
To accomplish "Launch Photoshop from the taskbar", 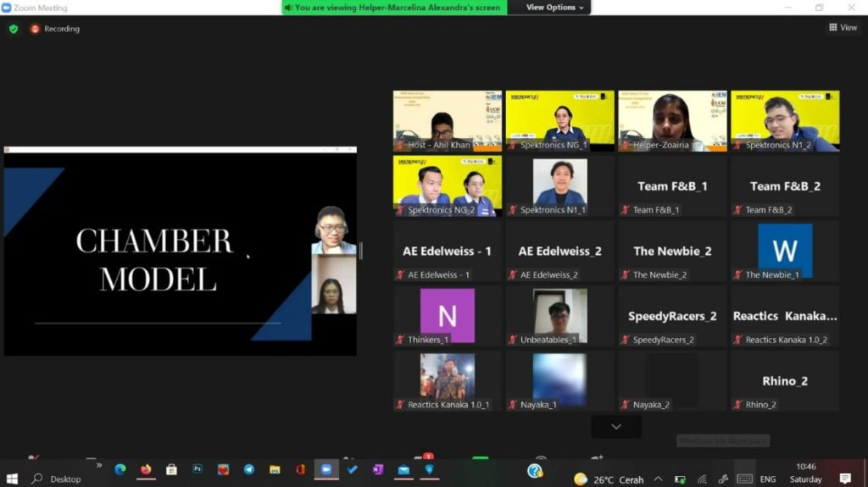I will click(x=198, y=469).
